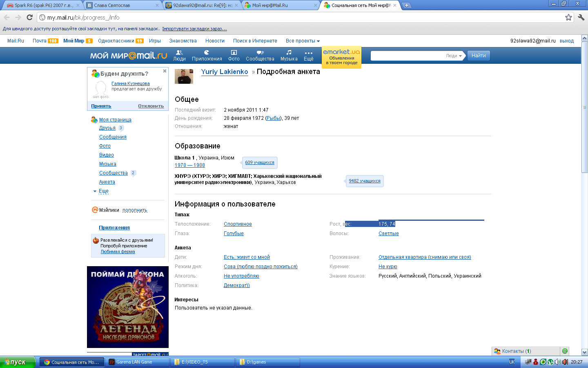
Task: Open Фото in the blue header
Action: point(234,56)
